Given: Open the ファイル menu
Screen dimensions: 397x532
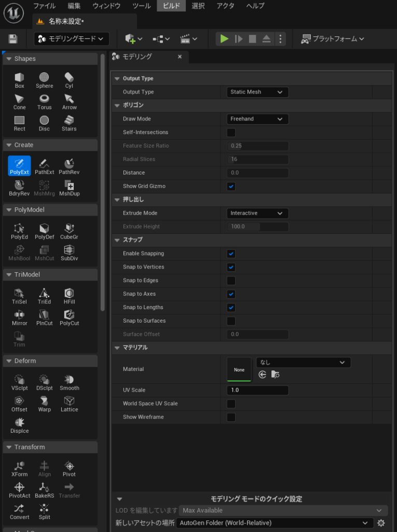Looking at the screenshot, I should (45, 6).
